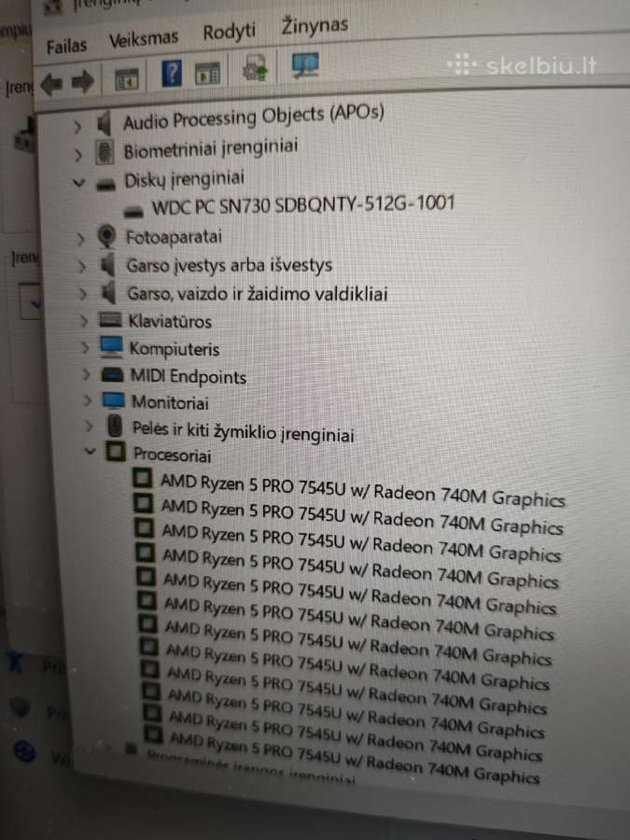
Task: Expand Garso įvestys arba išvestys node
Action: point(81,266)
